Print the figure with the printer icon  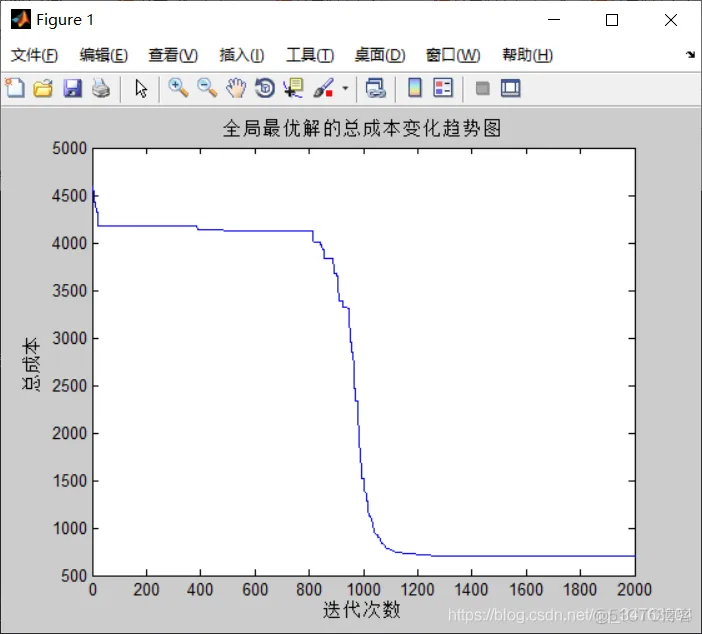click(x=101, y=88)
